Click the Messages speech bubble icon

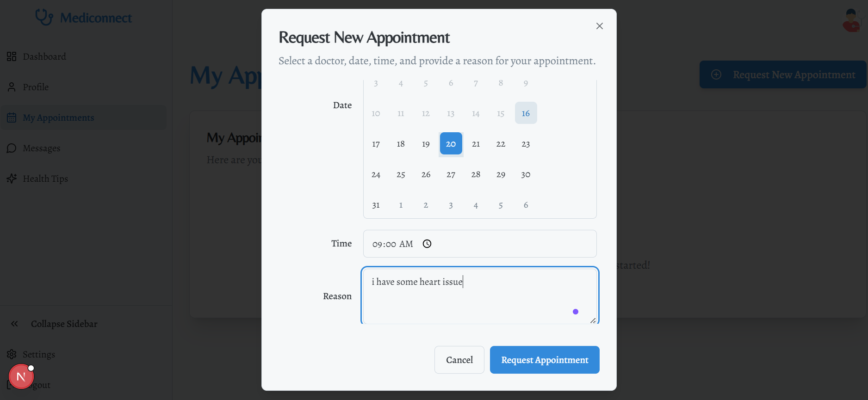click(x=12, y=148)
